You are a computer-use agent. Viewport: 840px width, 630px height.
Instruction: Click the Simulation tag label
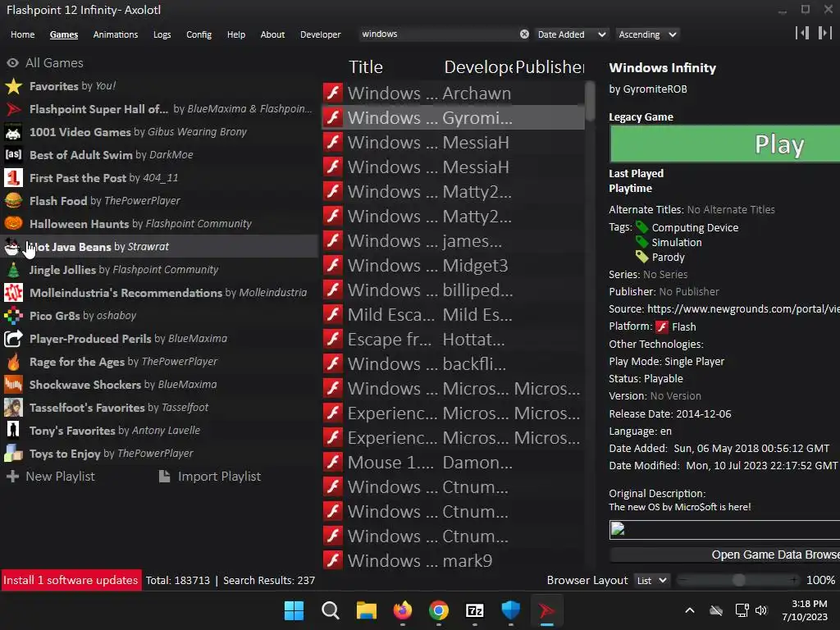click(x=677, y=242)
